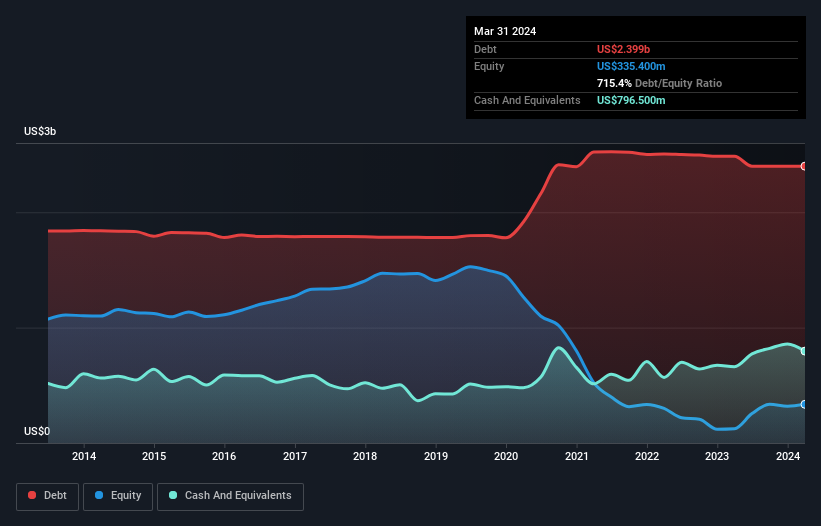
Task: Toggle Cash And Equivalents legend button
Action: point(230,496)
